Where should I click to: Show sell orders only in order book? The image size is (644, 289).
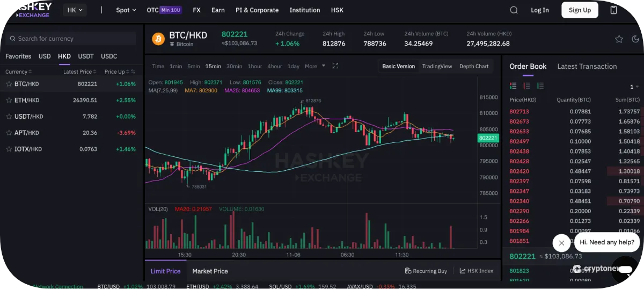[x=526, y=86]
